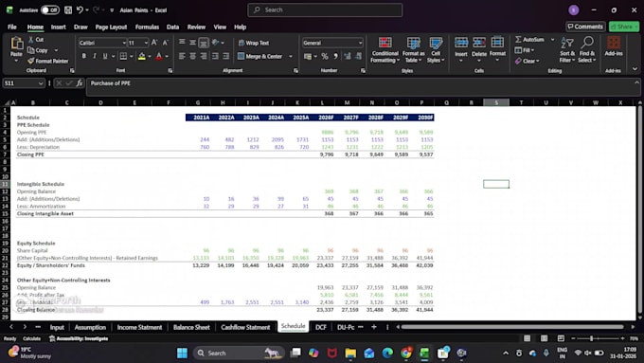Switch to Insert ribbon tab
Screen dimensions: 644x363
pos(59,27)
